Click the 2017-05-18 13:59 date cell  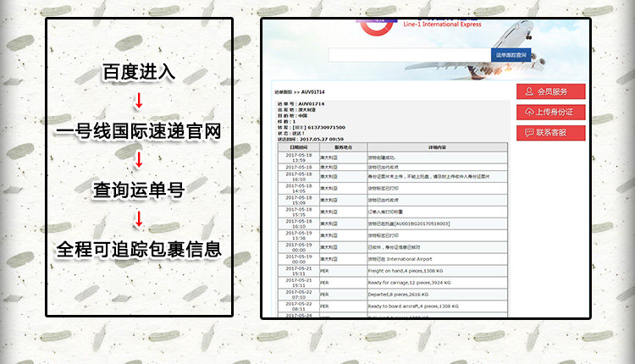(x=299, y=158)
